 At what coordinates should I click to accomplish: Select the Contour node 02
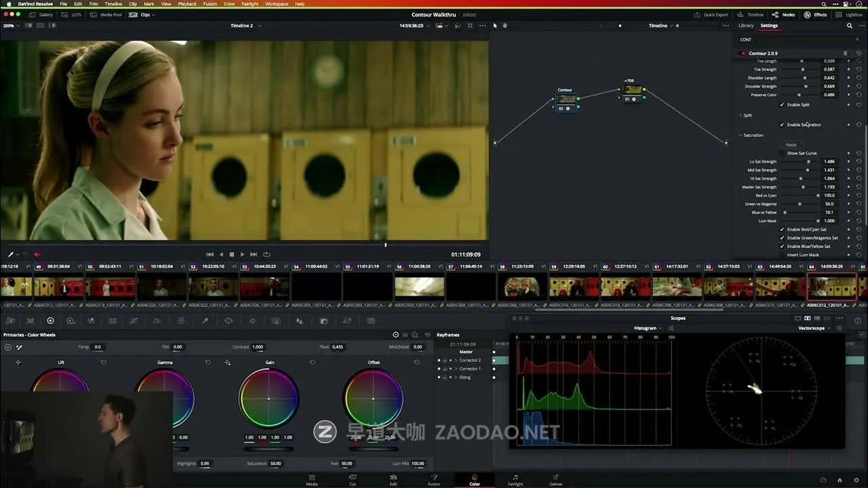(565, 99)
